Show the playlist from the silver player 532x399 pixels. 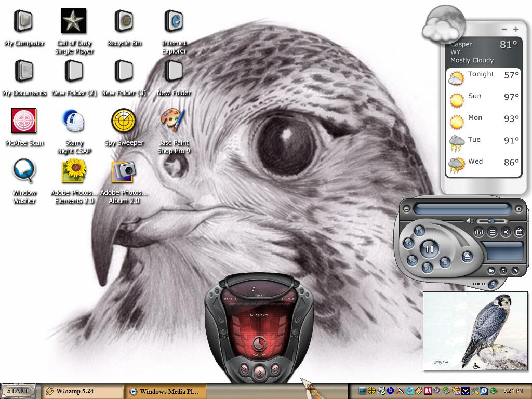point(492,232)
